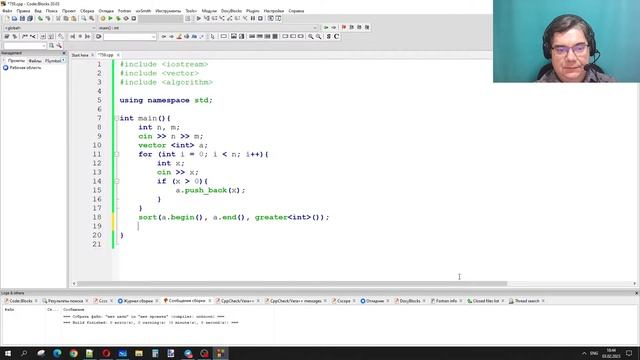The image size is (640, 360).
Task: Switch to the Файлы tab in Management
Action: (x=35, y=61)
